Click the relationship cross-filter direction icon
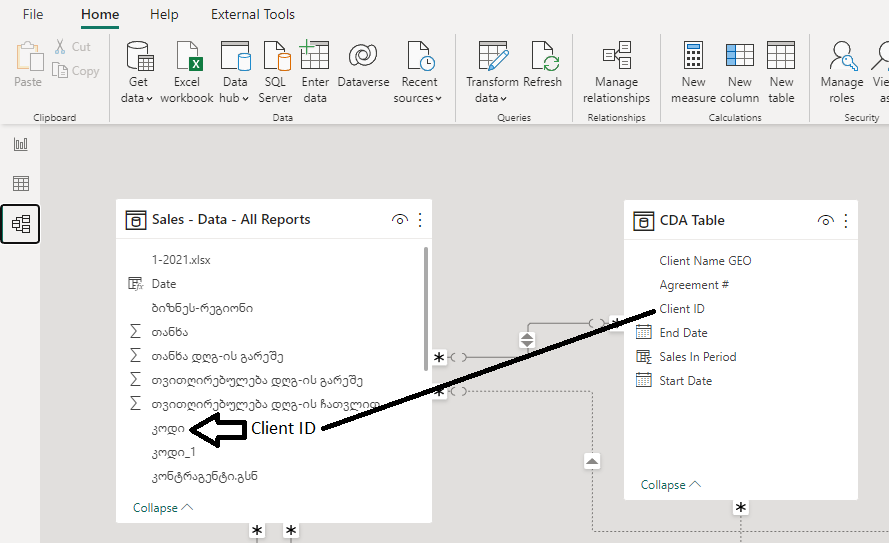The height and width of the screenshot is (543, 889). point(527,340)
